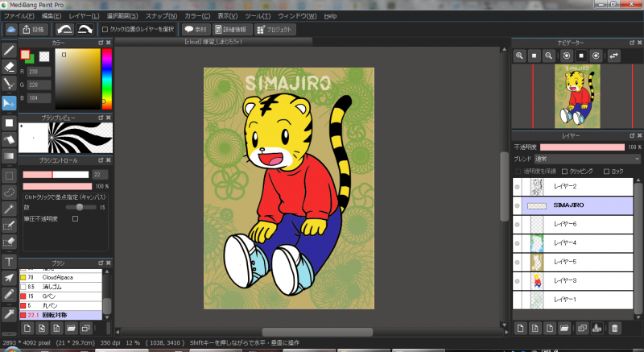Duplicate the layer using layer panel icon
This screenshot has width=644, height=352.
[x=582, y=328]
